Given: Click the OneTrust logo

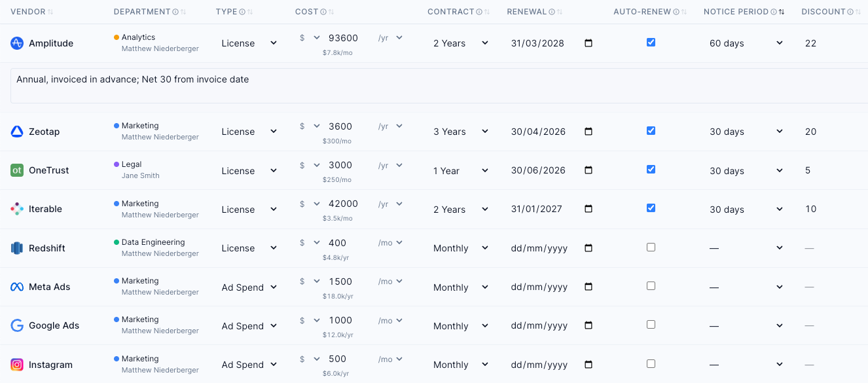Looking at the screenshot, I should 16,170.
